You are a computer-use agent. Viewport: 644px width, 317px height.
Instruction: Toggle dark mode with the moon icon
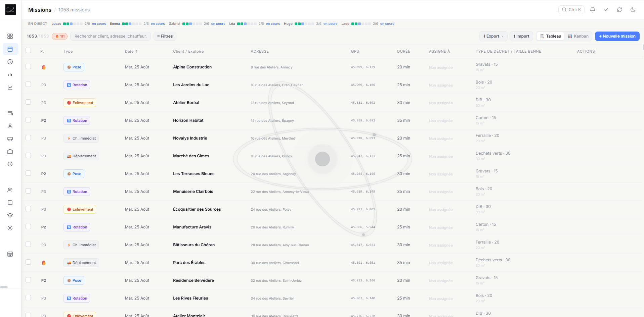tap(633, 10)
